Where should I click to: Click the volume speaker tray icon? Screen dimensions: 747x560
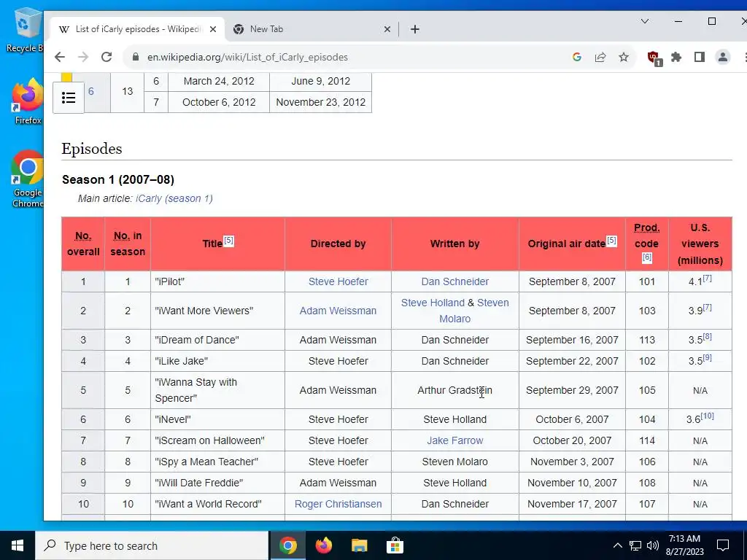click(x=653, y=545)
